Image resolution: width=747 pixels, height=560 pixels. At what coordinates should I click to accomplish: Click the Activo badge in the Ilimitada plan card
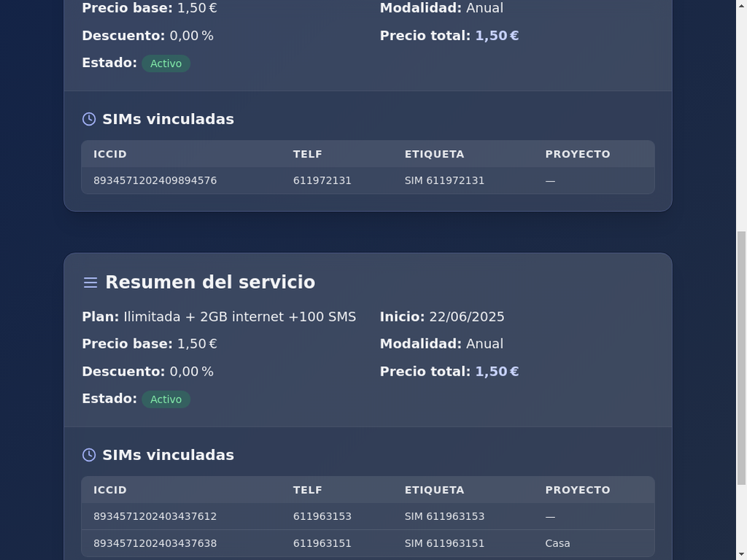(166, 399)
